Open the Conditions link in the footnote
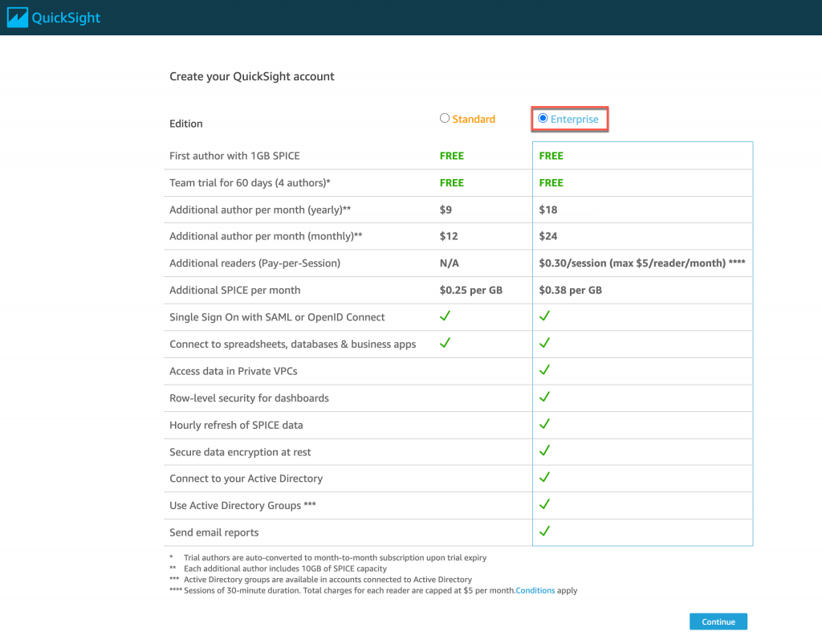The image size is (822, 644). click(535, 591)
